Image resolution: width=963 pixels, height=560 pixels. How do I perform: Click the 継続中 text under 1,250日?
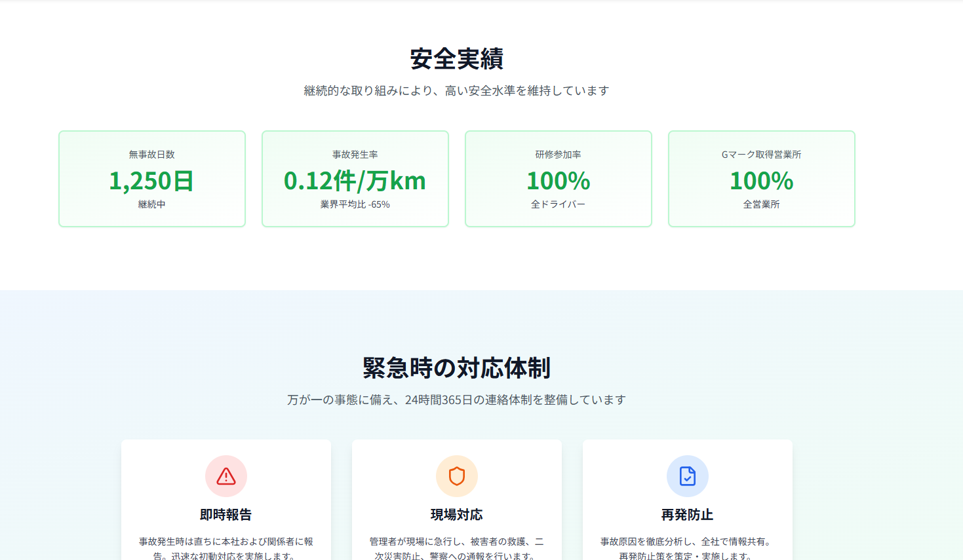152,204
